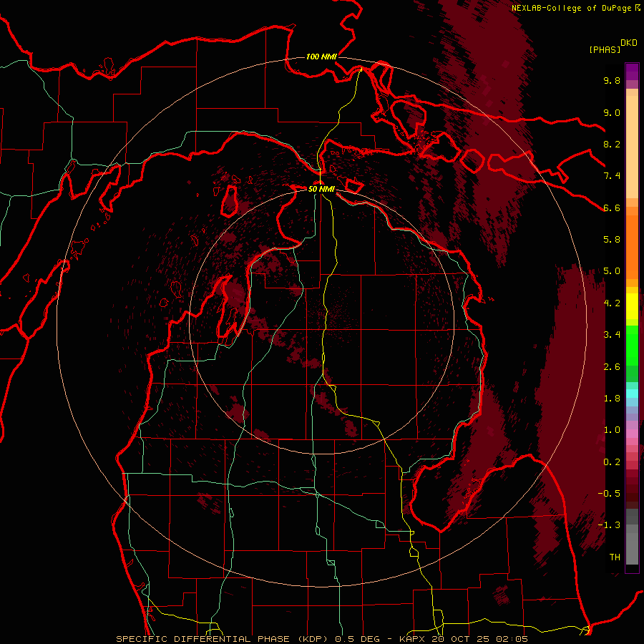
Task: Click the 5.8 scale value
Action: [612, 240]
